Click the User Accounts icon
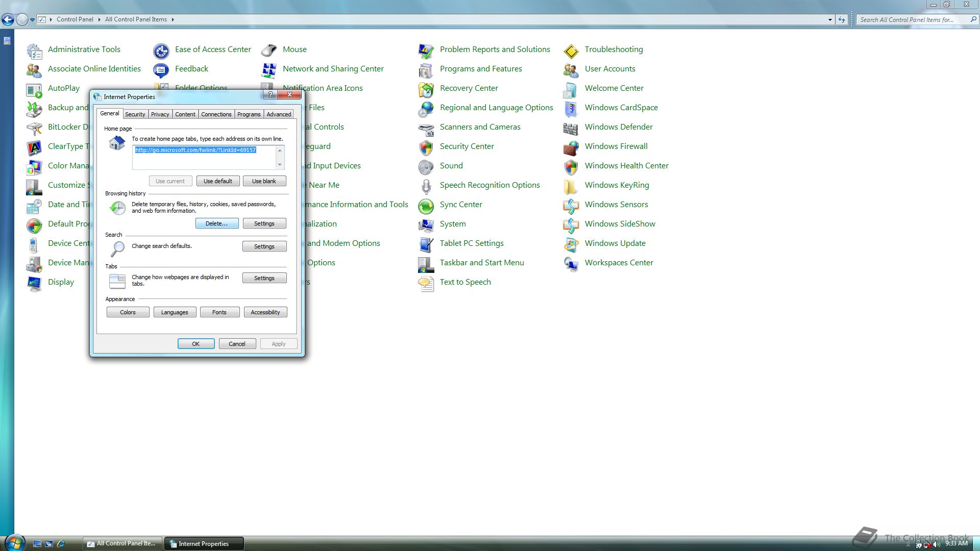980x551 pixels. 571,70
